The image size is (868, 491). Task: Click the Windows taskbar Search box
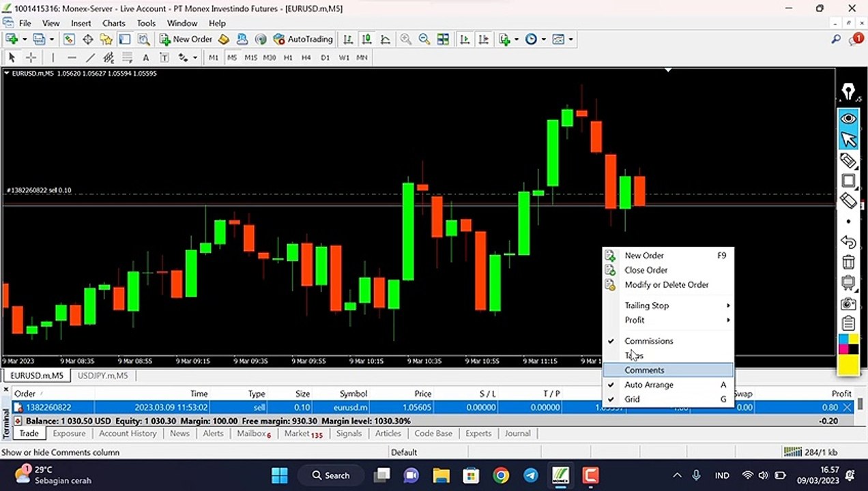(x=331, y=475)
